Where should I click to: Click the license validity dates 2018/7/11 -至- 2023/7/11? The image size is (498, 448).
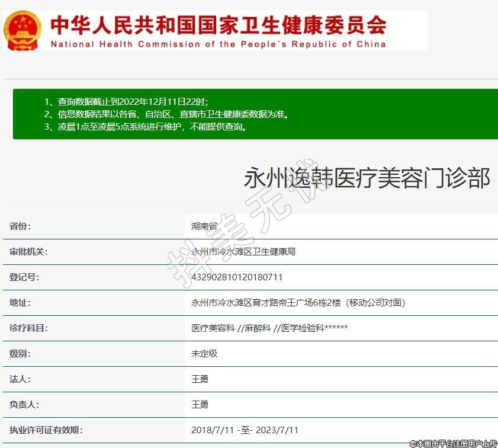pos(245,430)
